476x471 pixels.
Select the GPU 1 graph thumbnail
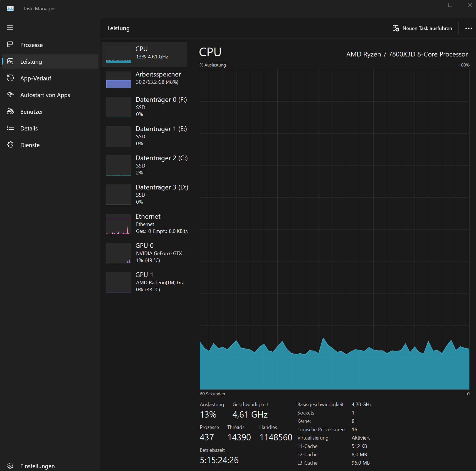click(119, 282)
